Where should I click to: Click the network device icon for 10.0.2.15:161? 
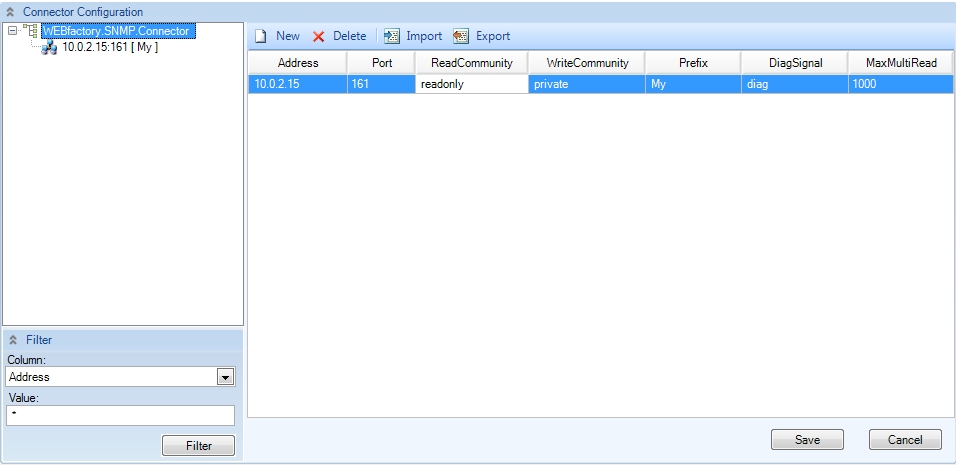(x=49, y=48)
